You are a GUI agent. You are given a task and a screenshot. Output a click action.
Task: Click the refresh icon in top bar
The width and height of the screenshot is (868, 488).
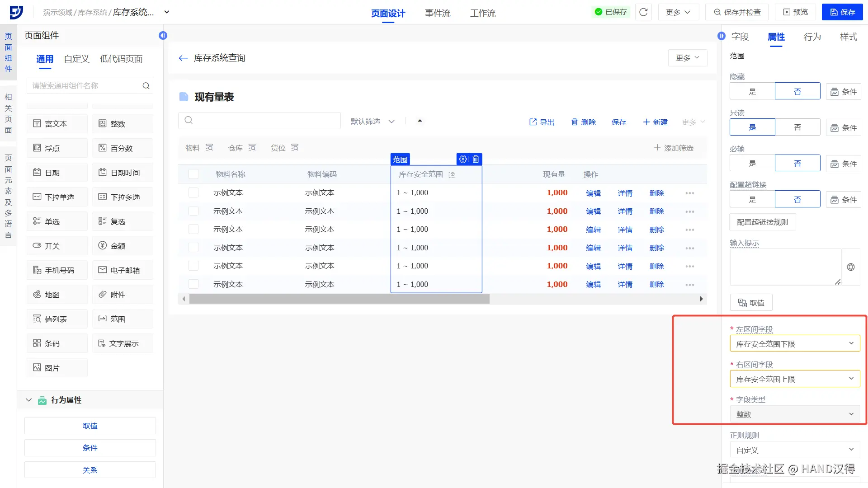coord(643,12)
